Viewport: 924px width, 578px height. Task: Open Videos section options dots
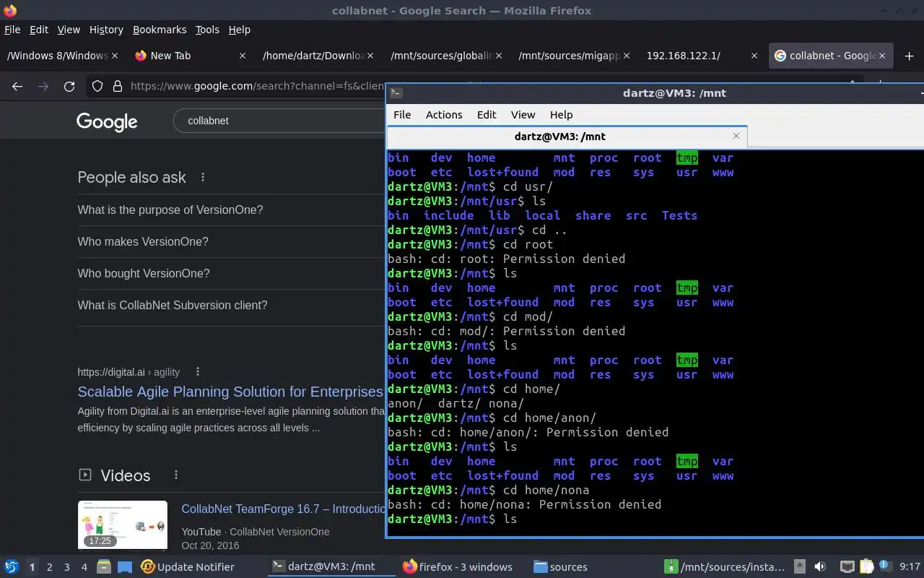coord(175,475)
